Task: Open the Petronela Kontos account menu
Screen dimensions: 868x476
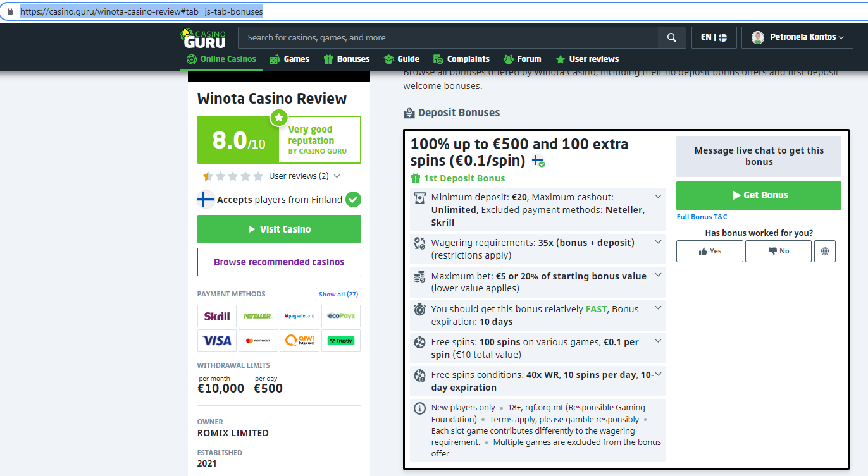Action: 797,38
